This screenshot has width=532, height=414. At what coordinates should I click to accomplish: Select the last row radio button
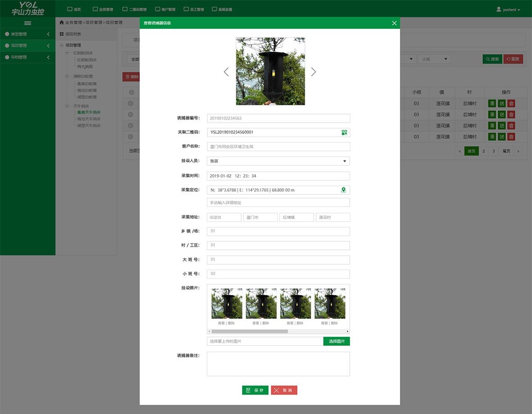coord(131,137)
